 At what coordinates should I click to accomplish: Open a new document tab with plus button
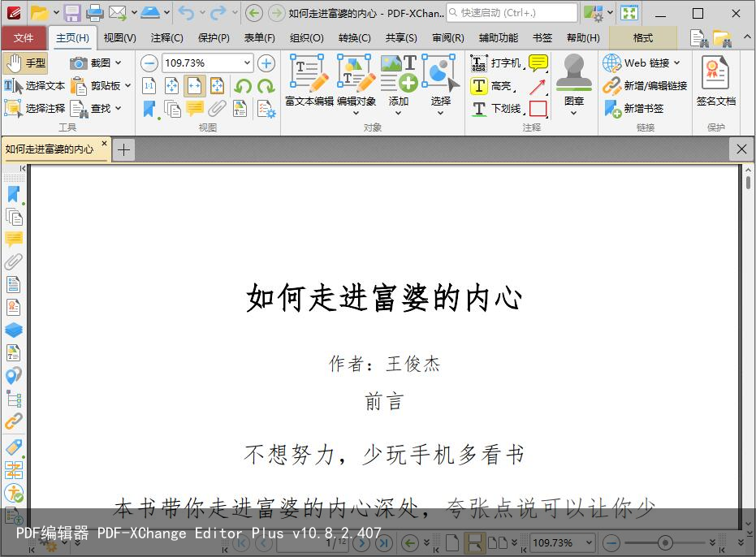coord(123,149)
